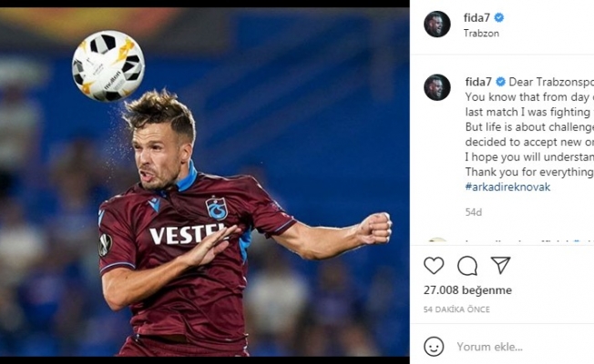This screenshot has height=364, width=594.
Task: Click the verified badge in post header
Action: 499,17
